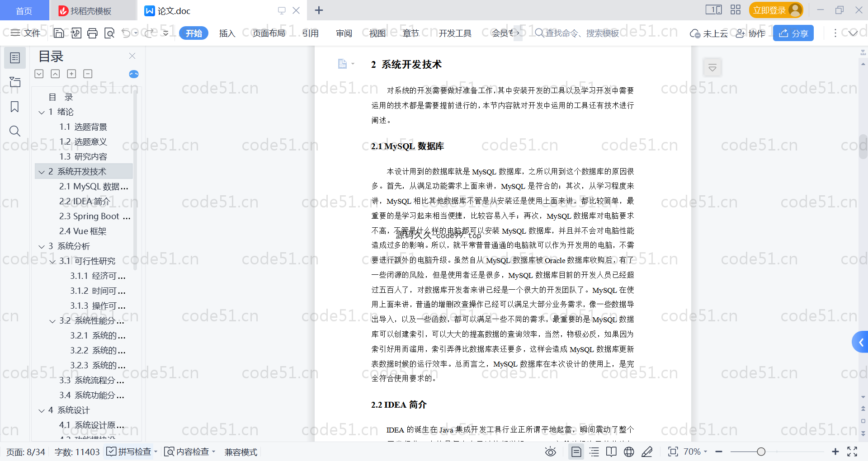868x461 pixels.
Task: Collapse the '1 绪论' tree node
Action: (42, 112)
